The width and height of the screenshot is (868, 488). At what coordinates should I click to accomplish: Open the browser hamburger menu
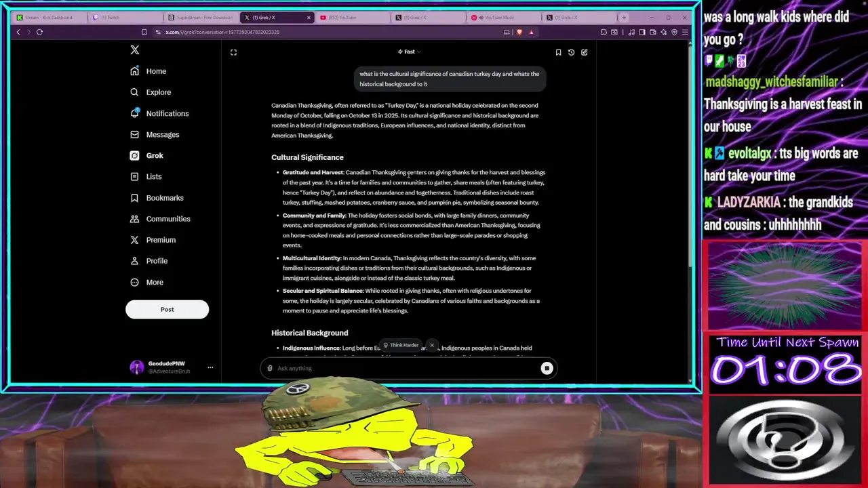685,32
